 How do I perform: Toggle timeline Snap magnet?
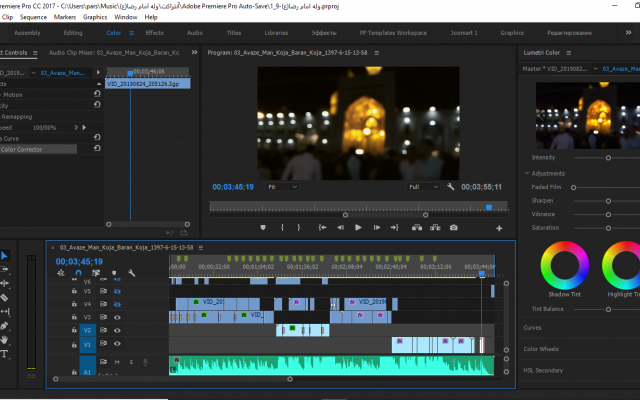point(78,273)
